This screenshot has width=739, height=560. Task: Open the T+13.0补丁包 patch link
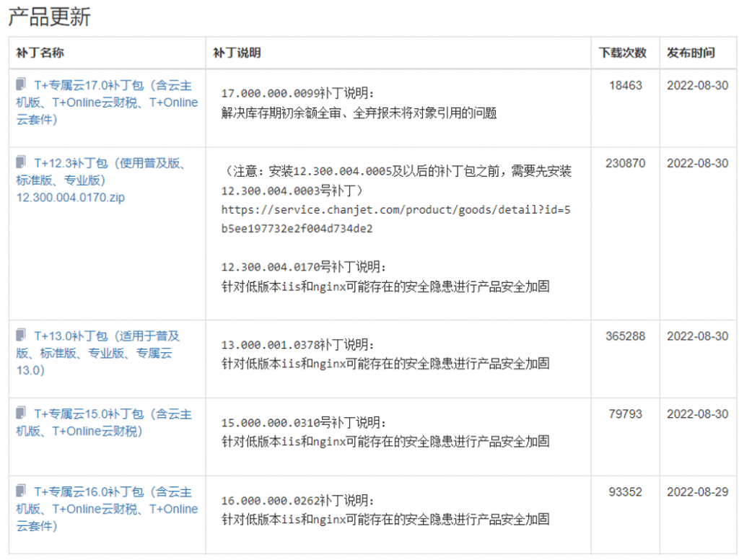click(x=97, y=353)
